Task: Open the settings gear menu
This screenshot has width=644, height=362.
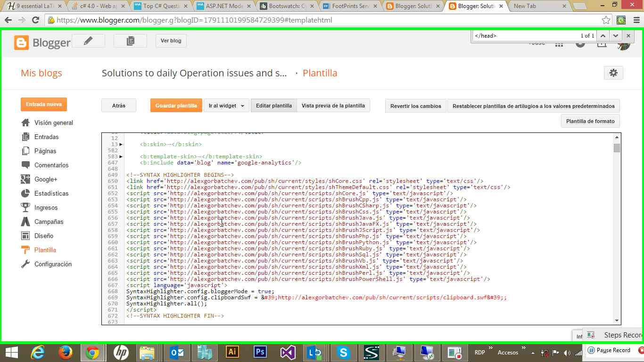Action: click(x=613, y=73)
